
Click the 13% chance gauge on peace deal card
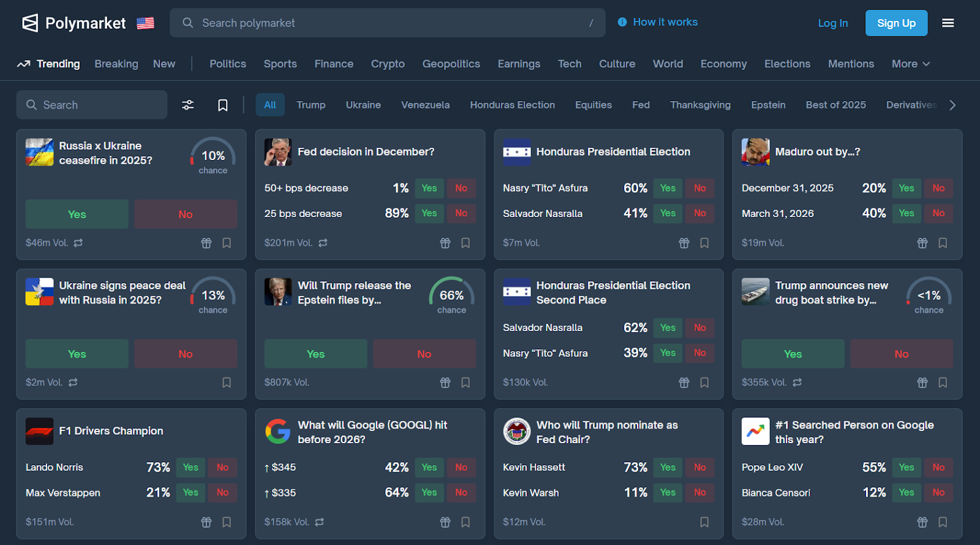click(x=213, y=295)
